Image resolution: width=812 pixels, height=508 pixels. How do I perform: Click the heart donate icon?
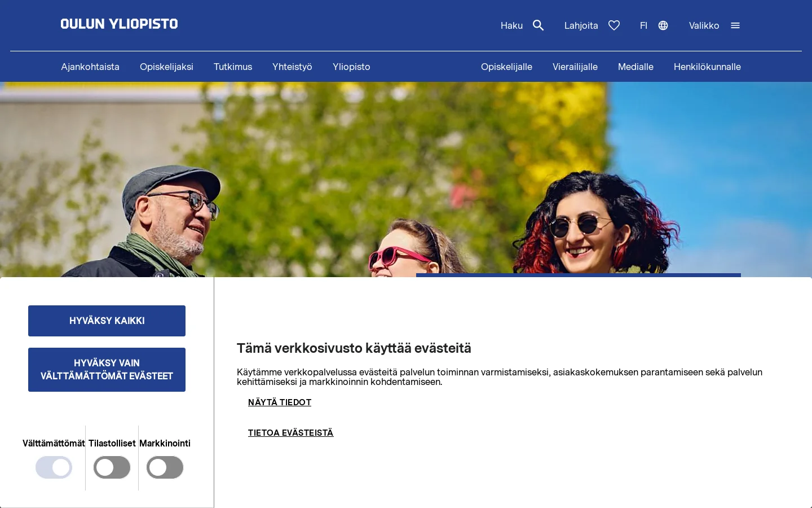614,25
